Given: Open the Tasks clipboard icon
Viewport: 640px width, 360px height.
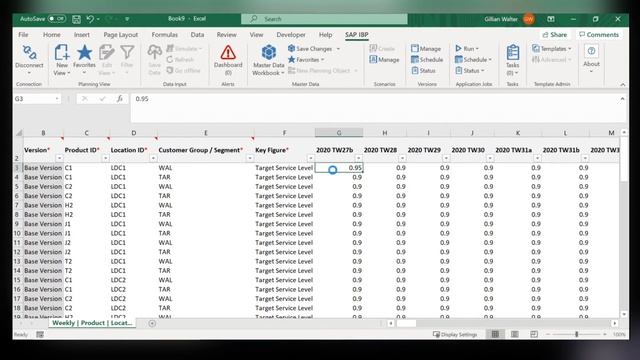Looking at the screenshot, I should (513, 53).
